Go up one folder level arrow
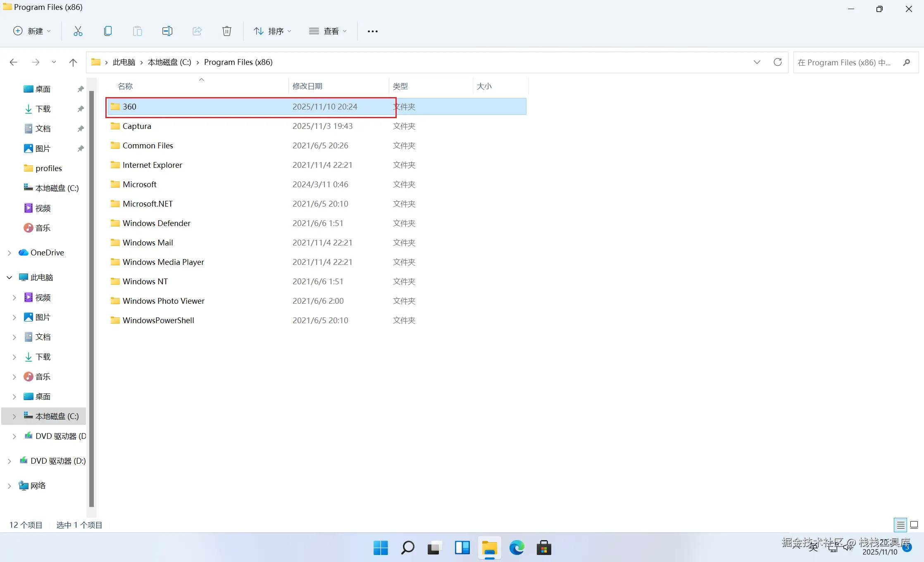This screenshot has height=562, width=924. coord(73,62)
